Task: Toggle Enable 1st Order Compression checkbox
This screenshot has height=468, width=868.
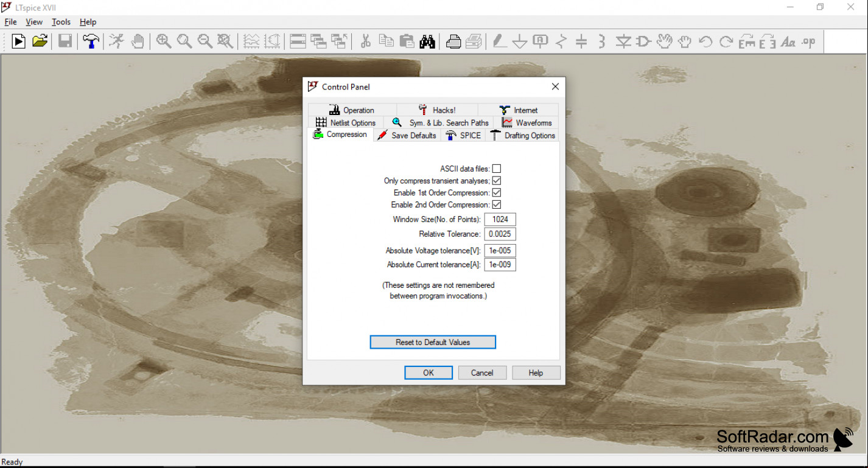Action: 497,192
